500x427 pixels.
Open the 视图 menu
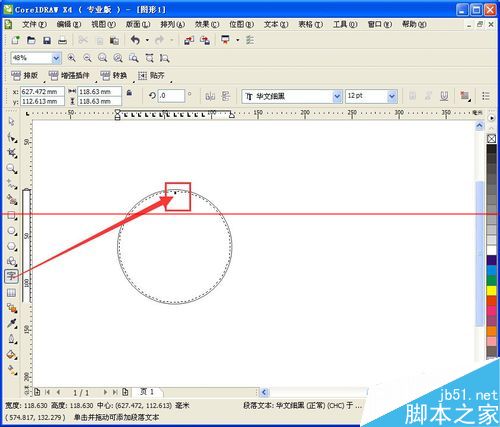(103, 24)
